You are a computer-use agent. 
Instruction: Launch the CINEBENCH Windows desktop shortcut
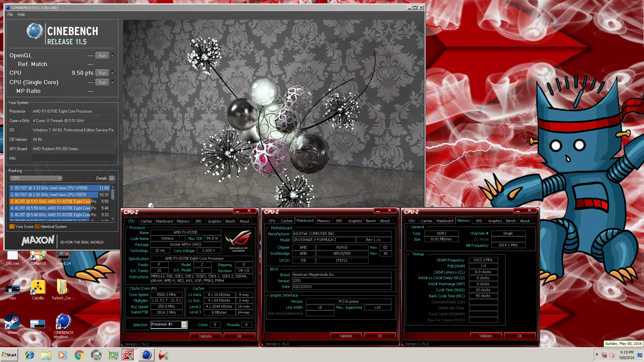[x=63, y=326]
